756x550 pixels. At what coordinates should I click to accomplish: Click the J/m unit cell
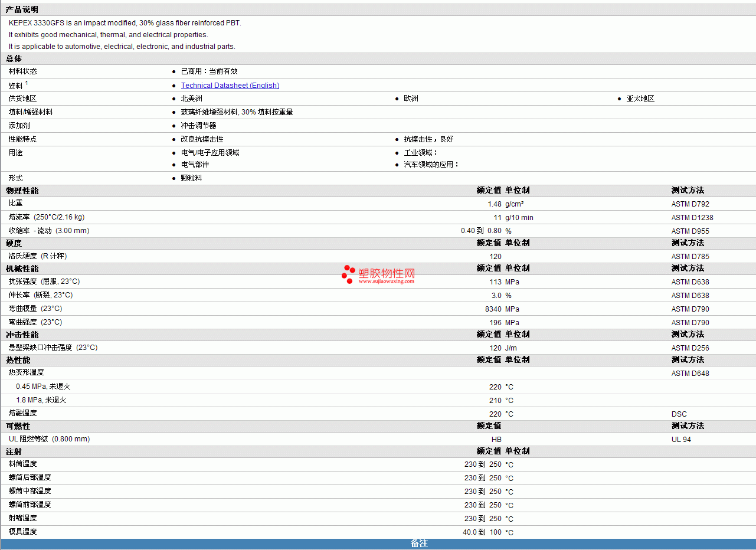point(511,348)
